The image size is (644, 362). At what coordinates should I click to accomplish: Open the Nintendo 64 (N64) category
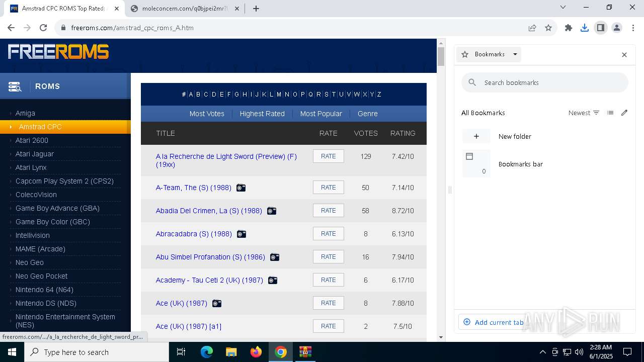point(44,290)
